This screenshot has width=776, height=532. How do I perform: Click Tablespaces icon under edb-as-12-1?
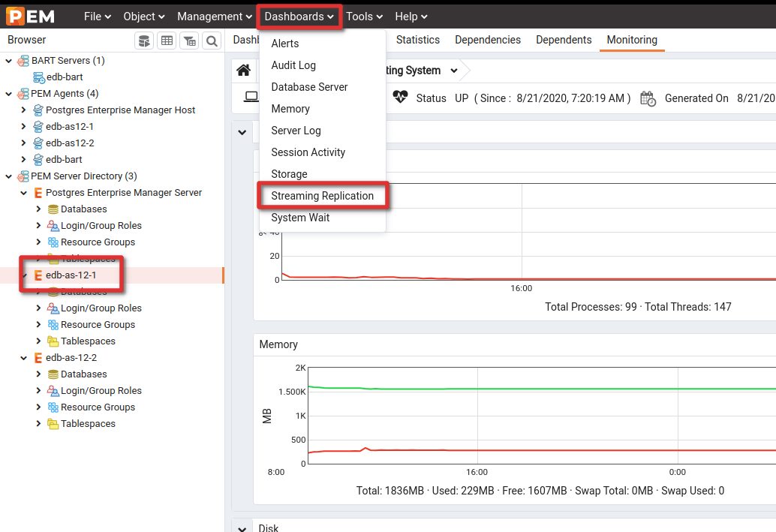click(x=53, y=341)
